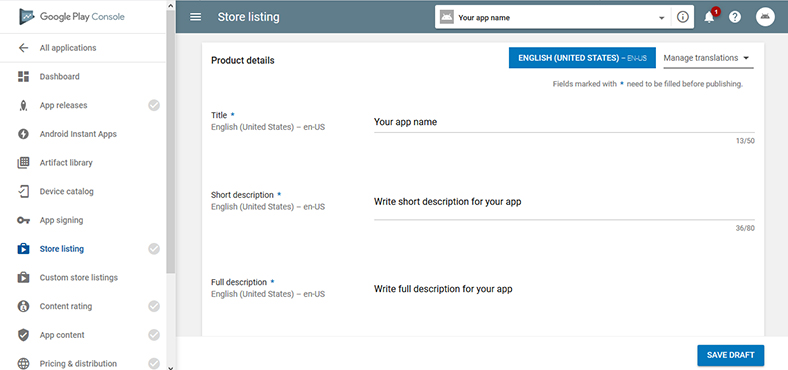Click the 13/50 character counter

click(745, 141)
